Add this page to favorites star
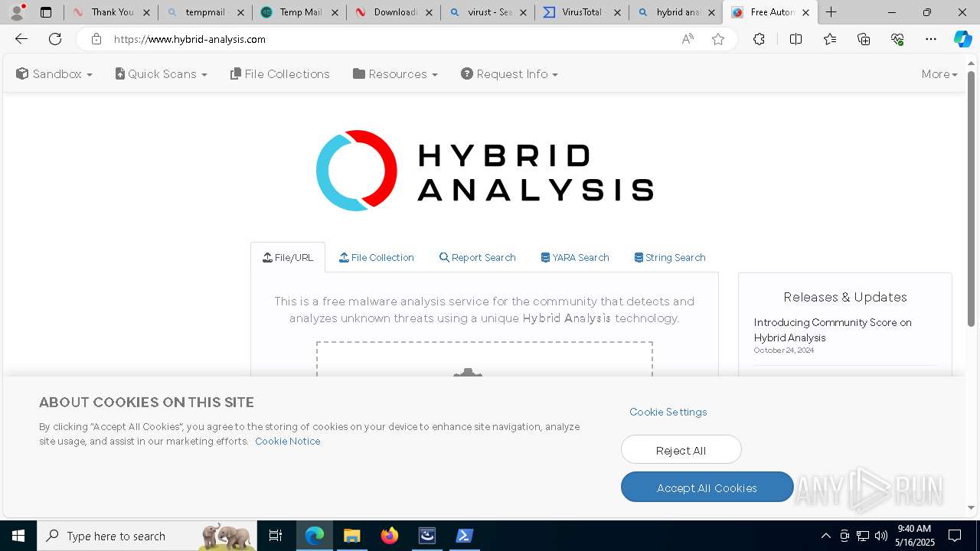This screenshot has height=551, width=980. 718,39
